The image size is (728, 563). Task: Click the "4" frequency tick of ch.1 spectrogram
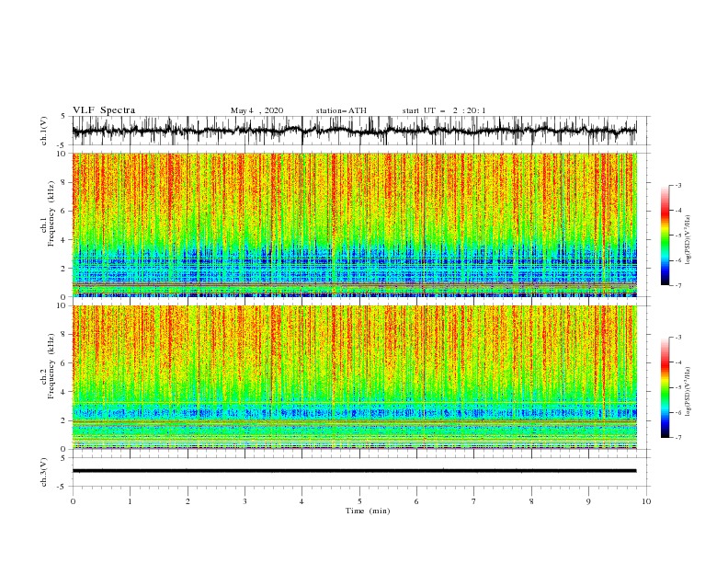63,240
